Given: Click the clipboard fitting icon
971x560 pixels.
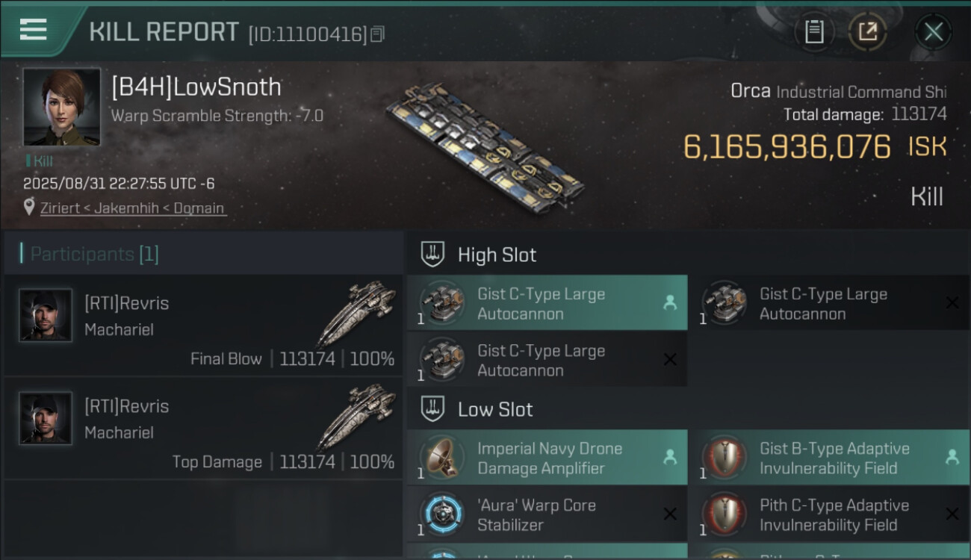Looking at the screenshot, I should click(x=813, y=31).
